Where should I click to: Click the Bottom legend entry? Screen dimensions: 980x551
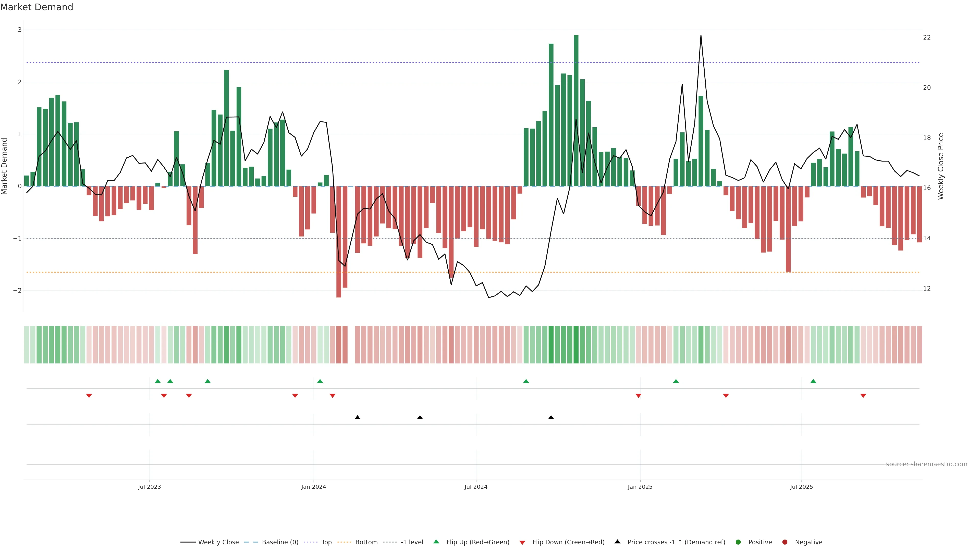[366, 542]
